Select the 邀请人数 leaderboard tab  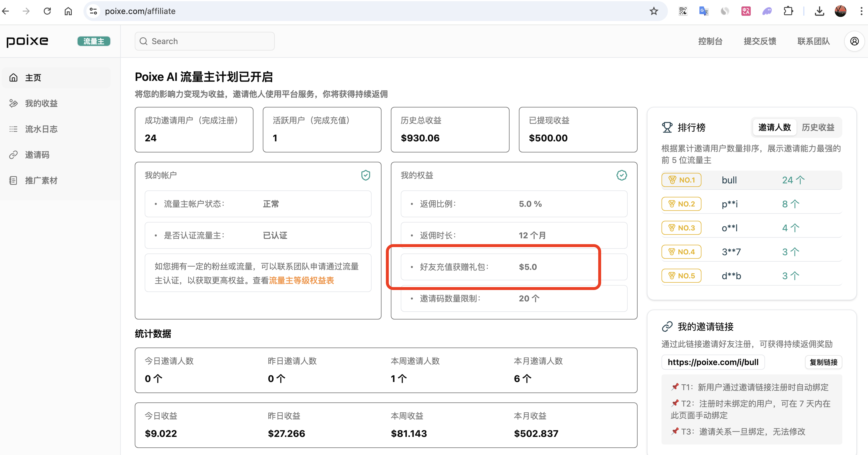pos(774,127)
